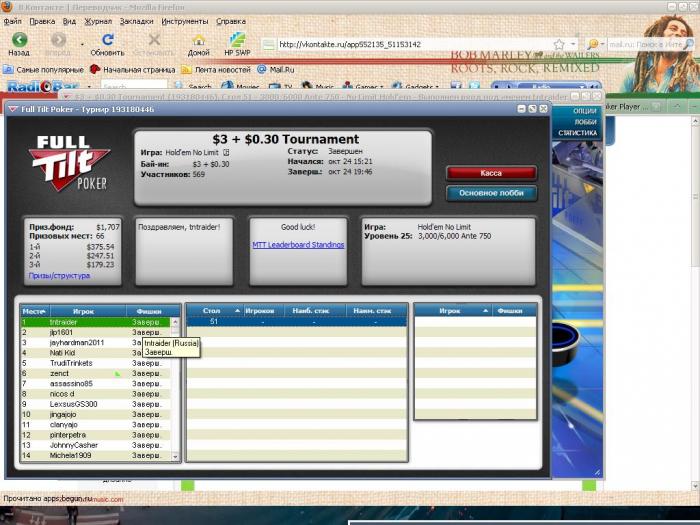Open the Лента новостей feed bookmark
The height and width of the screenshot is (525, 700).
216,70
